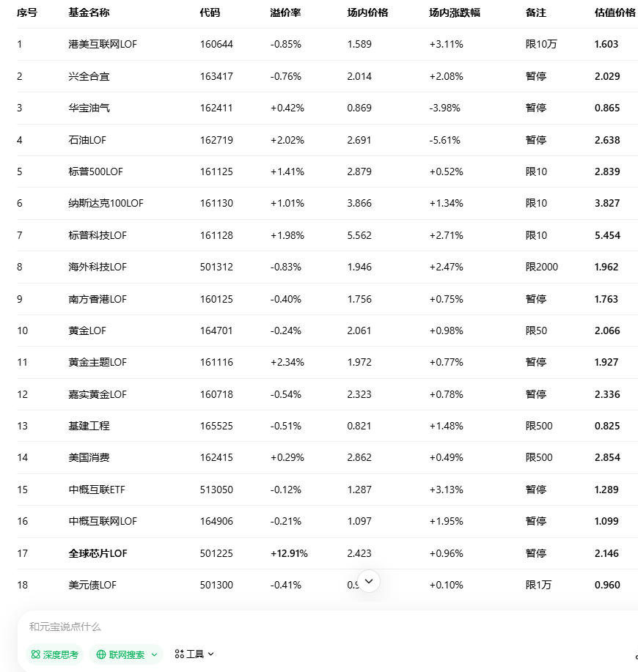
Task: Focus the 和元宝说点什么 message input
Action: tap(293, 627)
